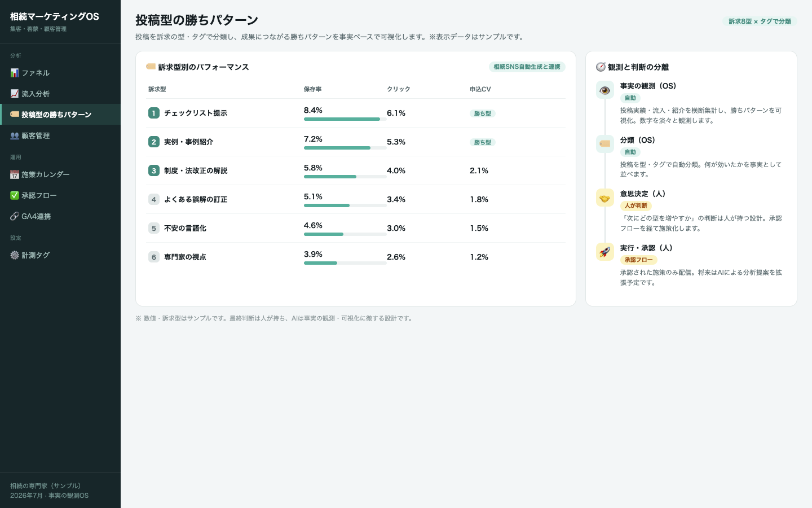Click the 専門家の視点 row label
This screenshot has width=812, height=508.
(x=185, y=257)
